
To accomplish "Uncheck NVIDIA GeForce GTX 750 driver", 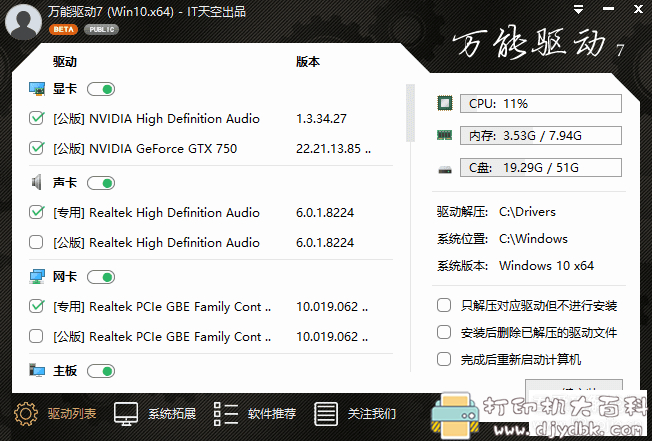I will pos(36,148).
